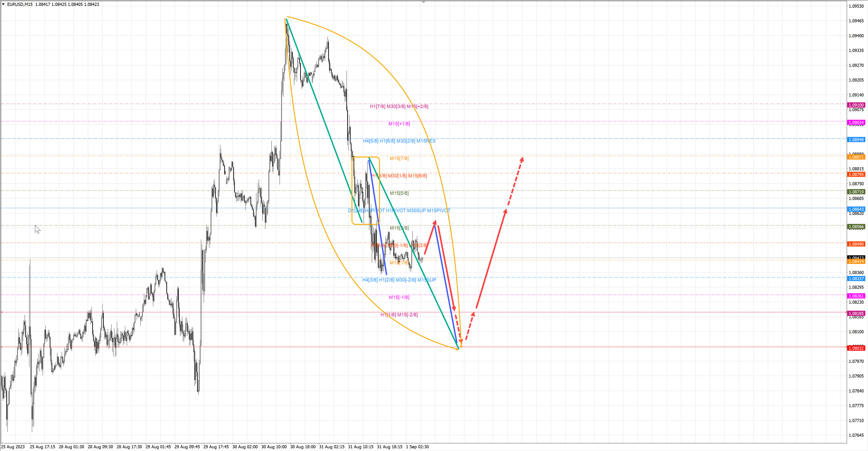Select the M15[7/8] orange level label
This screenshot has height=451, width=868.
[399, 159]
